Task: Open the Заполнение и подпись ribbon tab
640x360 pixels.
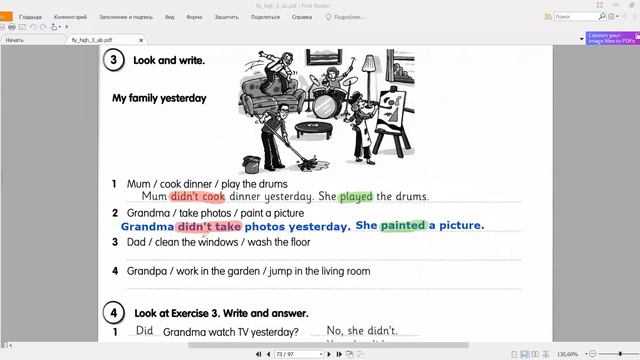Action: click(126, 17)
